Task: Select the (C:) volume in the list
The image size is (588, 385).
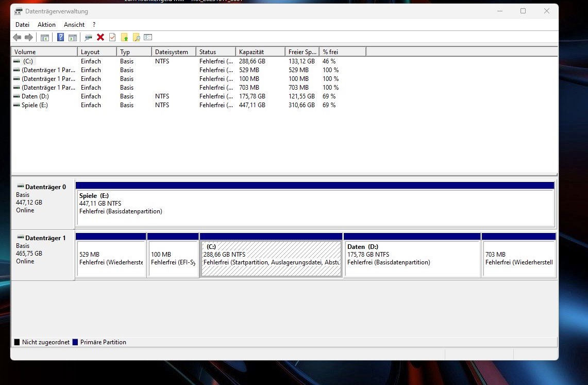Action: coord(28,61)
